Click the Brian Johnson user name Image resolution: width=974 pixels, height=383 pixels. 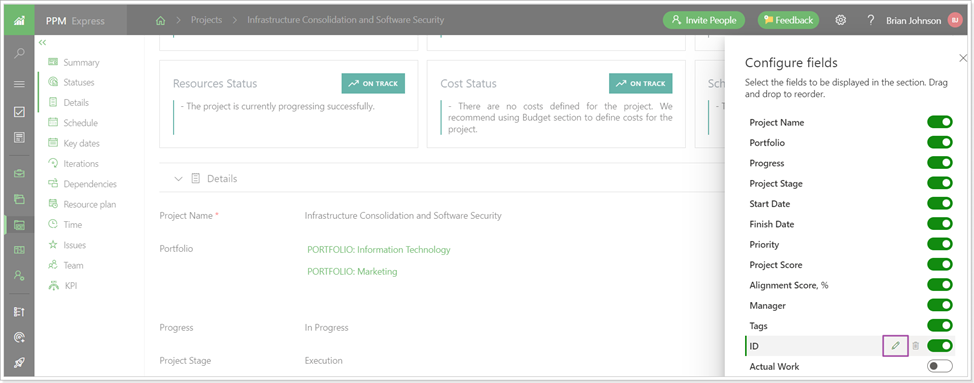[x=913, y=20]
